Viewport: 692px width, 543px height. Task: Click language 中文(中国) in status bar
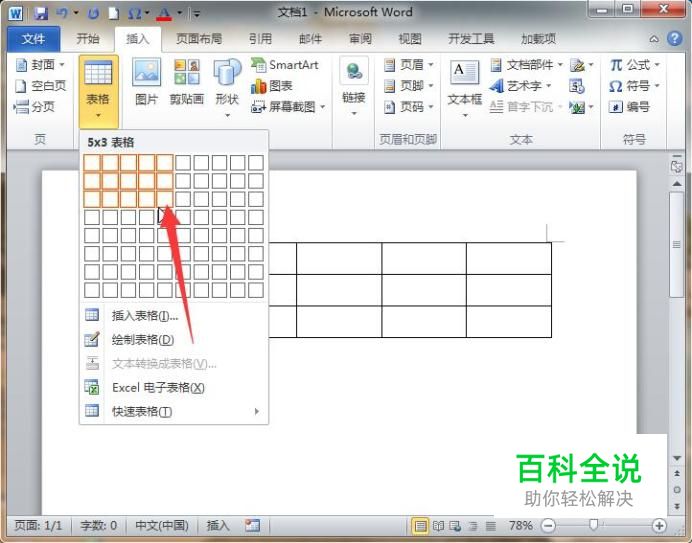tap(162, 525)
